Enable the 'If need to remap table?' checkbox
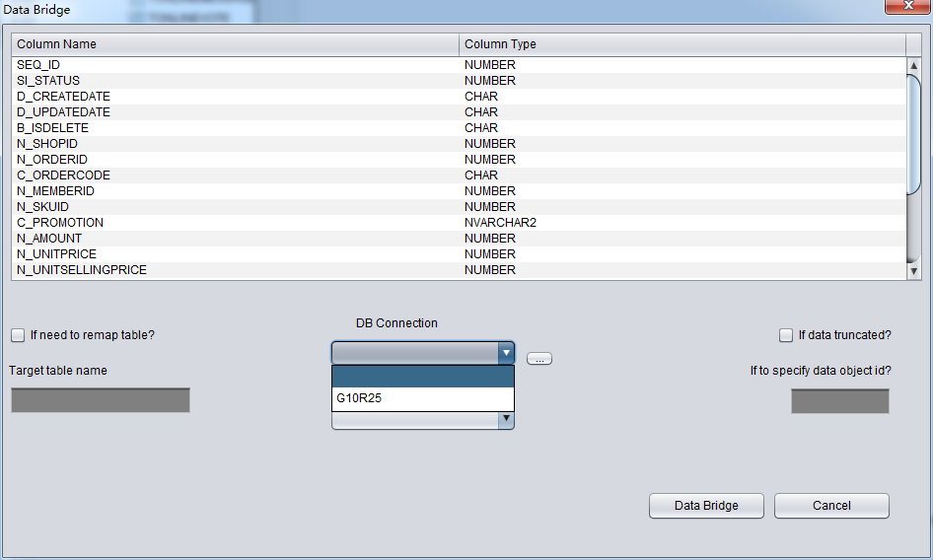This screenshot has width=933, height=560. [x=18, y=335]
